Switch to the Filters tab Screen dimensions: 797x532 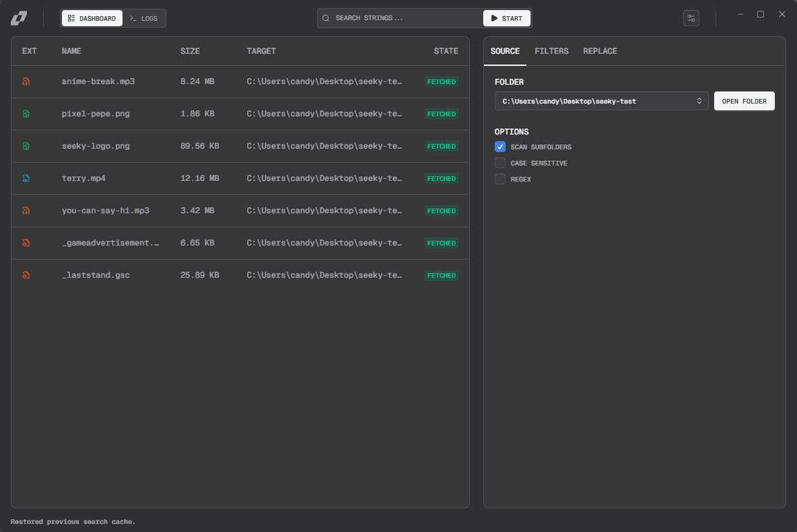point(551,51)
